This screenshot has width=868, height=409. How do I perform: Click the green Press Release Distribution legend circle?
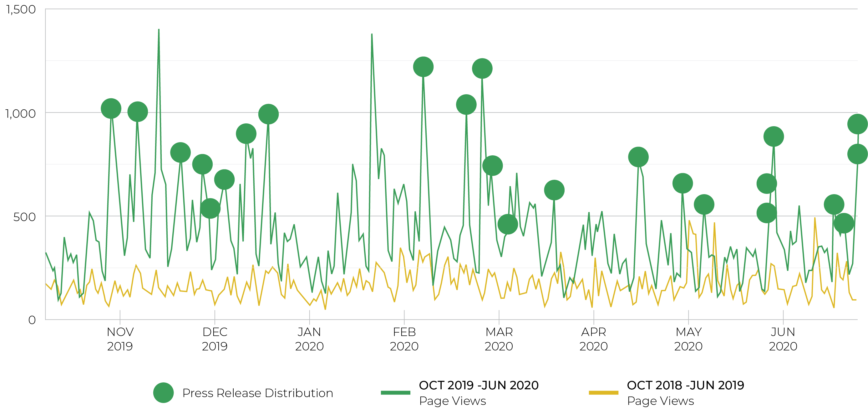pos(163,392)
